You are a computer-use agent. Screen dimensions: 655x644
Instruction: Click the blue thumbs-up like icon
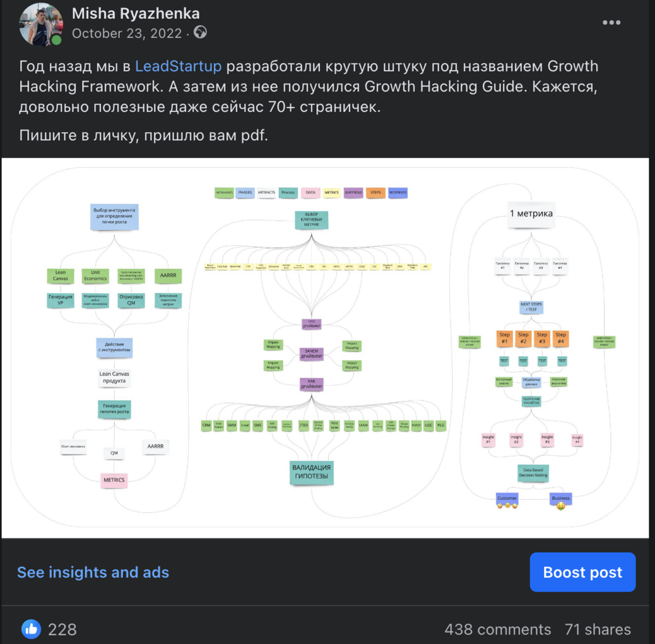(x=31, y=629)
